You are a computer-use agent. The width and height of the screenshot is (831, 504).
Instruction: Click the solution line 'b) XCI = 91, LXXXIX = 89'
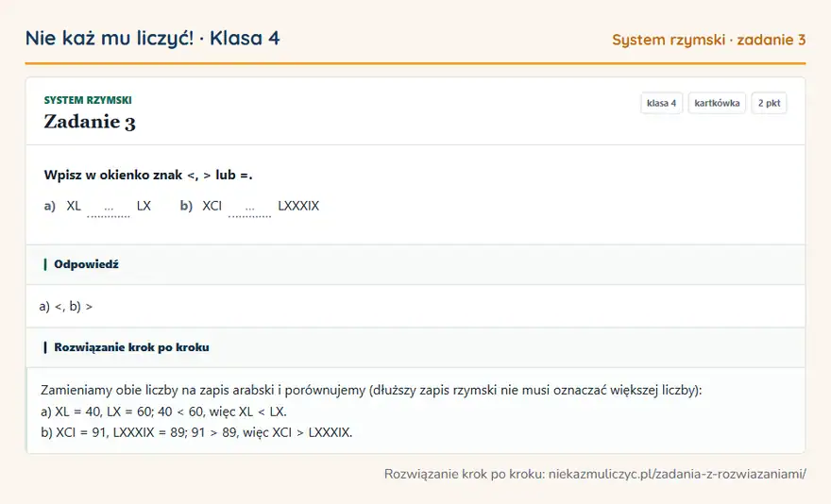tap(196, 432)
